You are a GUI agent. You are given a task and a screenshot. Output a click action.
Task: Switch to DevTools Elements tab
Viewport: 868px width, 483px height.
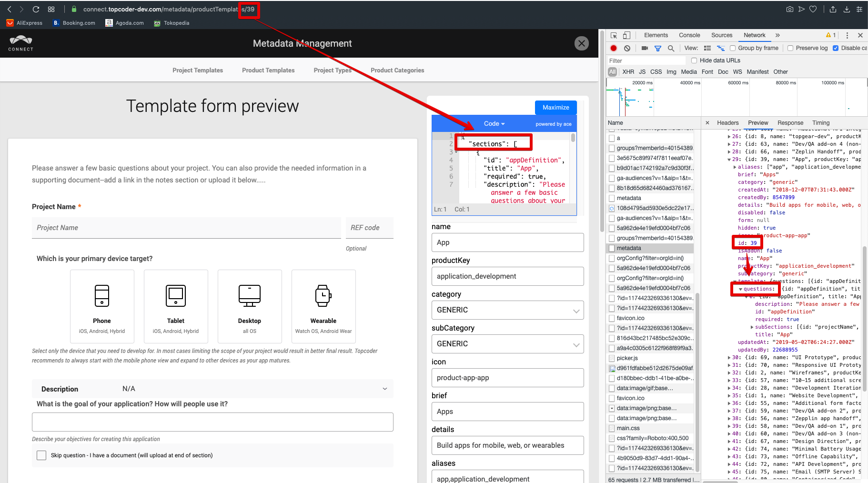(x=656, y=35)
